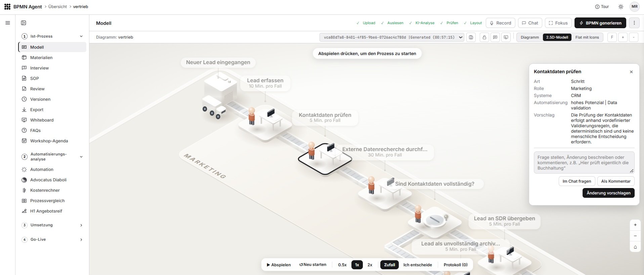The height and width of the screenshot is (275, 644).
Task: Click the question or comment text field
Action: [x=584, y=163]
